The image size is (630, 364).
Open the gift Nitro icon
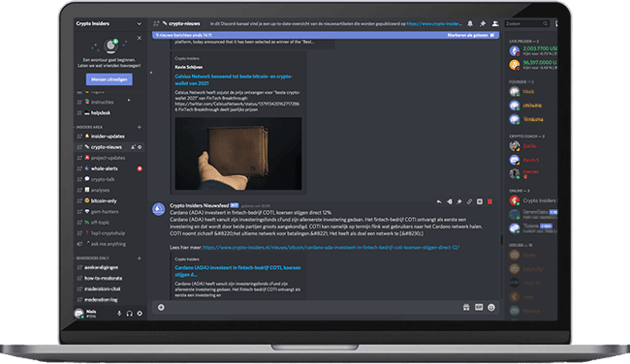[x=466, y=308]
